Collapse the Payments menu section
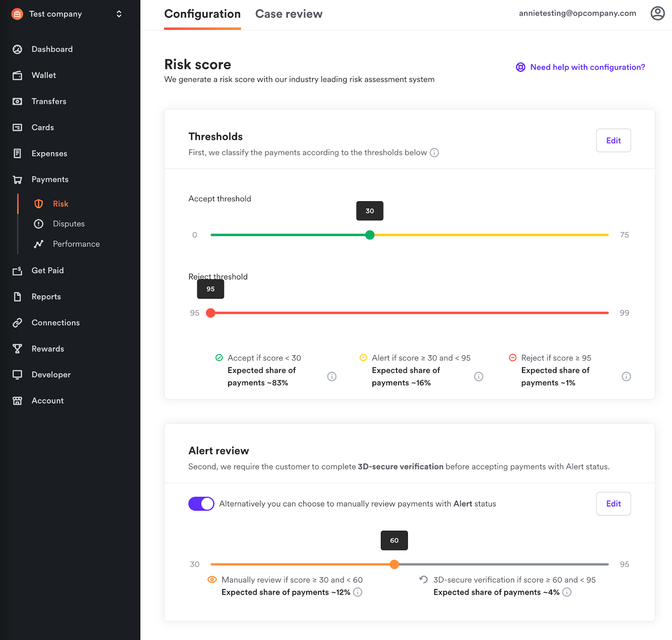Screen dimensions: 672x640 (50, 180)
